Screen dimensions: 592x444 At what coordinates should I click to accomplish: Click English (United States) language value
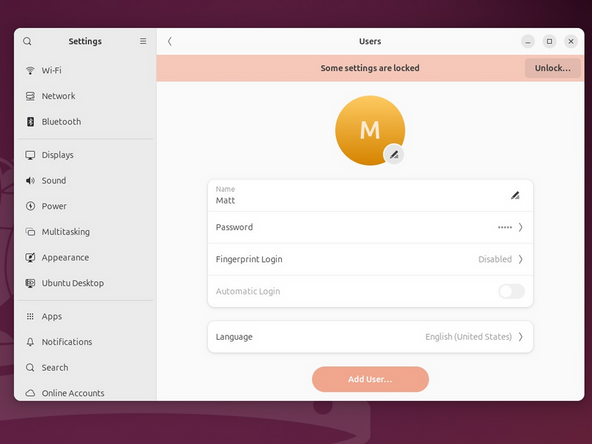469,337
